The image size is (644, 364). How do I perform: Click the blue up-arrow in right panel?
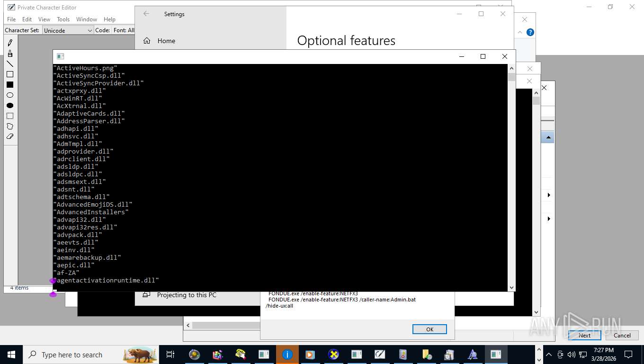click(548, 137)
